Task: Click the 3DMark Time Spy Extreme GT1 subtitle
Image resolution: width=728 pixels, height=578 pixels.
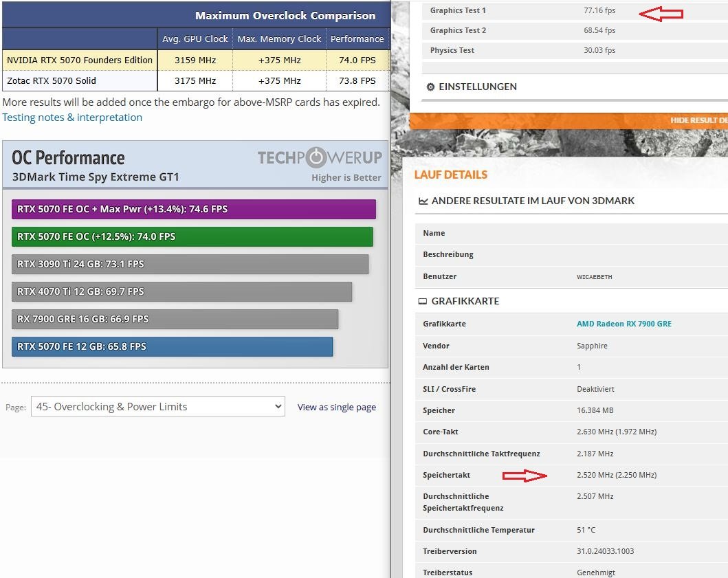Action: coord(96,177)
